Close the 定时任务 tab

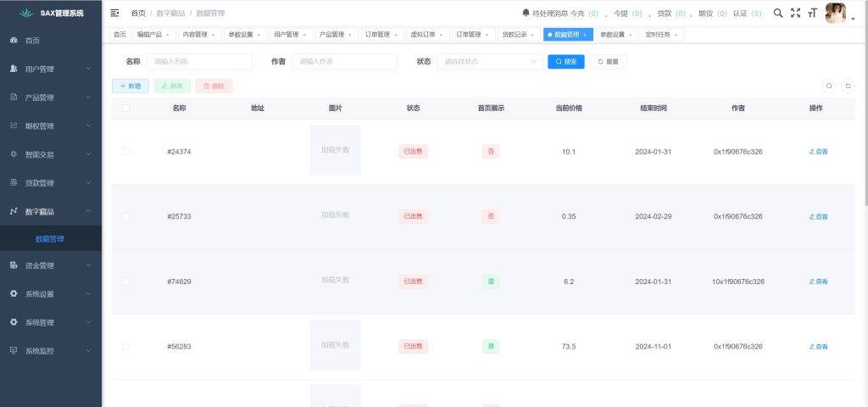coord(676,35)
